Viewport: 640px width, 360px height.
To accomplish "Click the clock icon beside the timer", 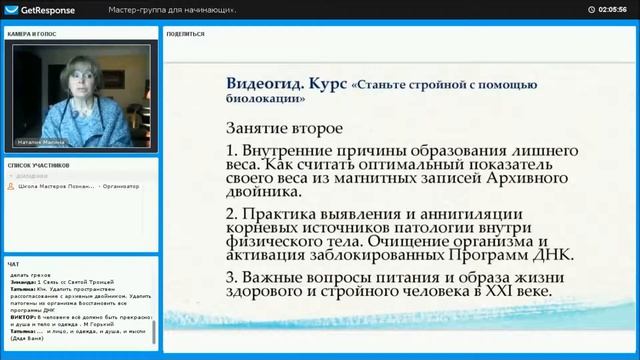I will point(591,9).
